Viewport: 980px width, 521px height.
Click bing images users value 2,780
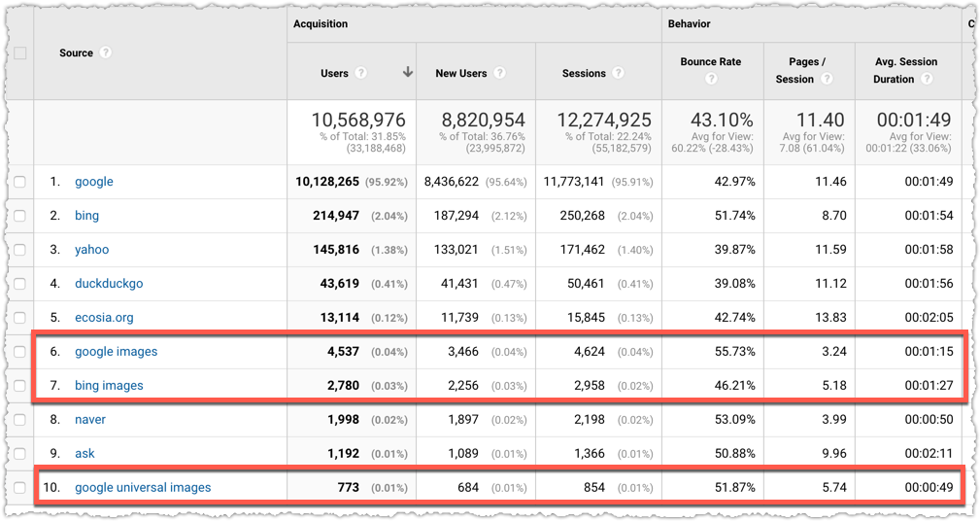pyautogui.click(x=343, y=385)
